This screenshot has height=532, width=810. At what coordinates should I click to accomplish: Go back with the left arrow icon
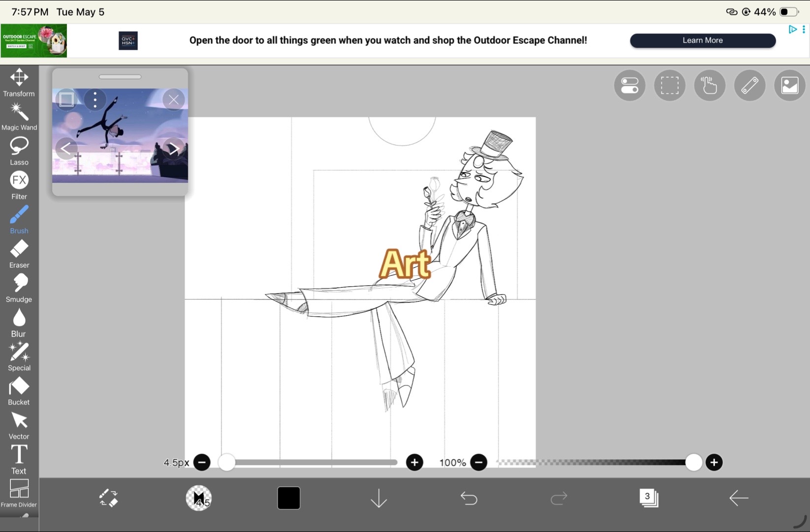(x=739, y=498)
